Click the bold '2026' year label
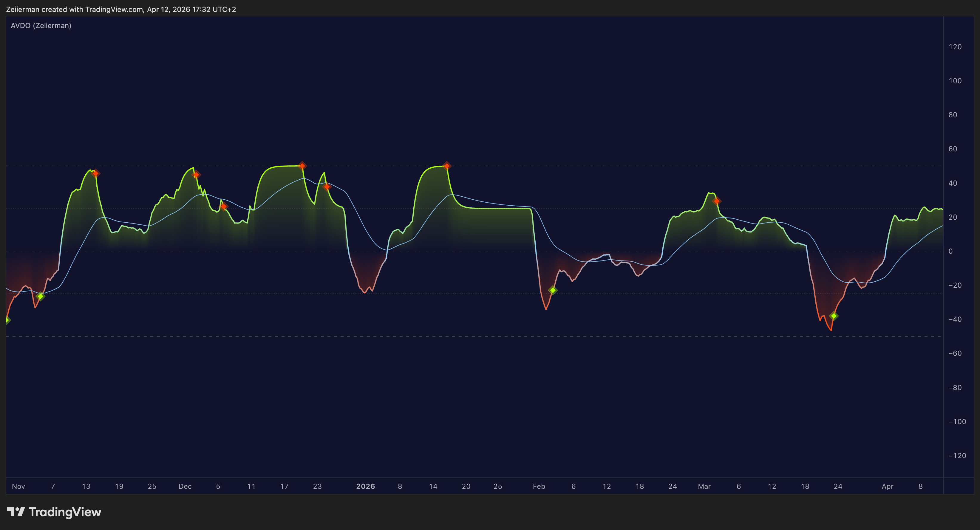Viewport: 980px width, 530px height. tap(366, 486)
